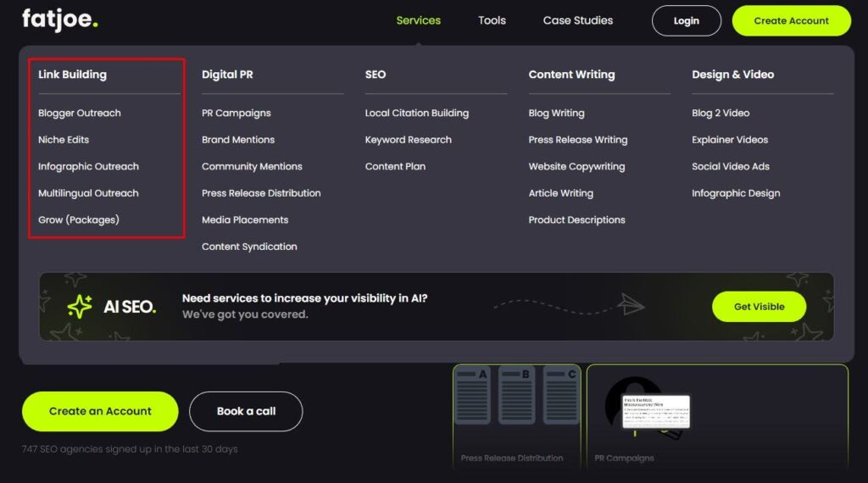Open Case Studies in the navigation
The image size is (868, 483).
click(x=578, y=20)
